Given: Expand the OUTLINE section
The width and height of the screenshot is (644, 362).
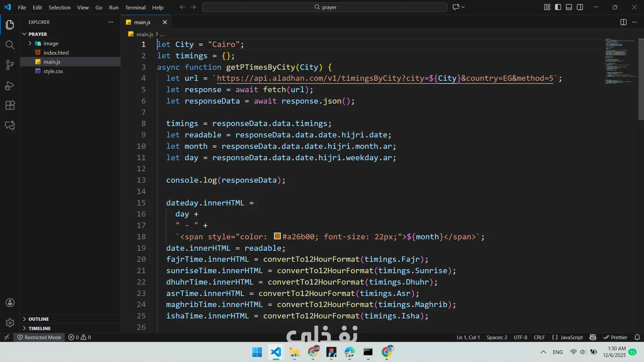Looking at the screenshot, I should tap(39, 319).
